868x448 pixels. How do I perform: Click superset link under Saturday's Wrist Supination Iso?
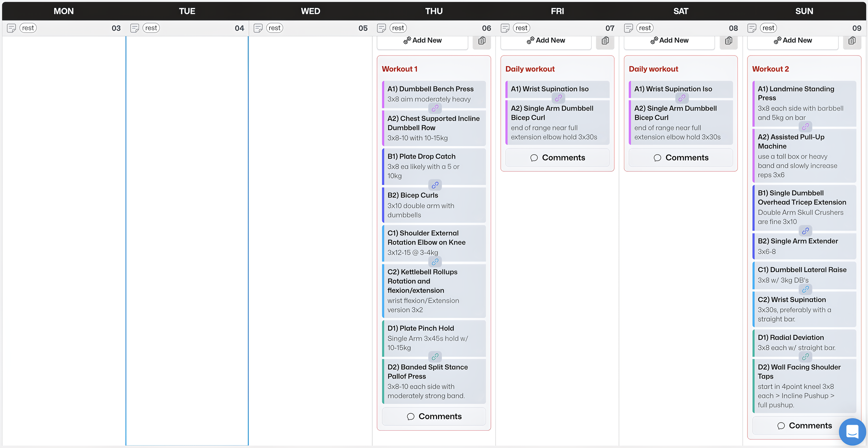pos(682,98)
